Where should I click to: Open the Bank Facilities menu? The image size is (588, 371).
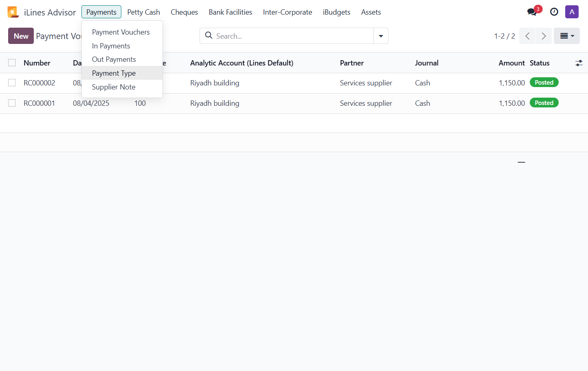(x=230, y=12)
